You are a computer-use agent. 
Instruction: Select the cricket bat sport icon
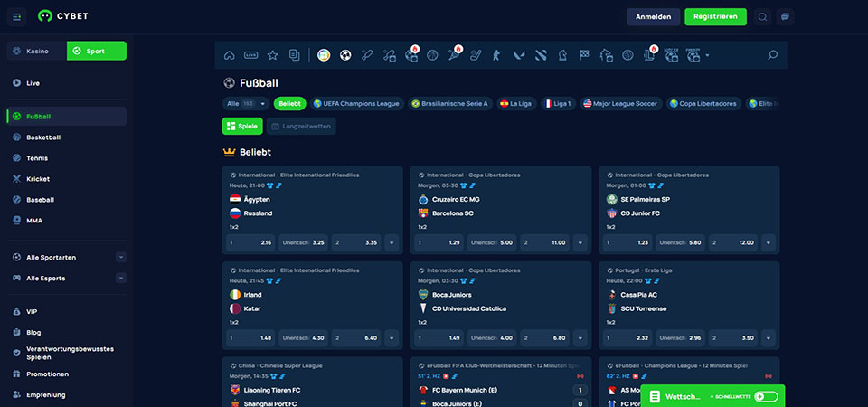tap(367, 55)
